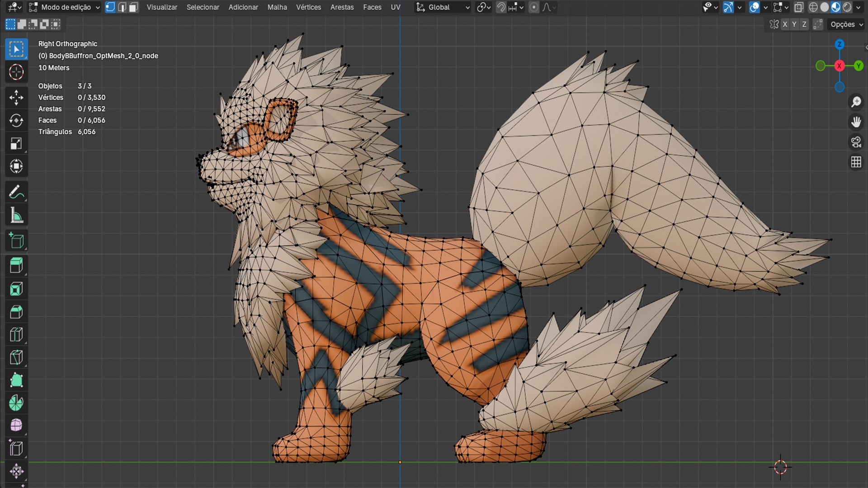Viewport: 868px width, 488px height.
Task: Toggle snapping magnet
Action: 501,7
